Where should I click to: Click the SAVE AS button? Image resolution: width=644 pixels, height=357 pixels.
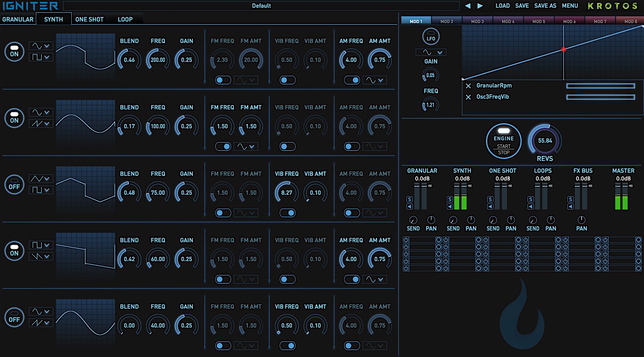(x=545, y=6)
